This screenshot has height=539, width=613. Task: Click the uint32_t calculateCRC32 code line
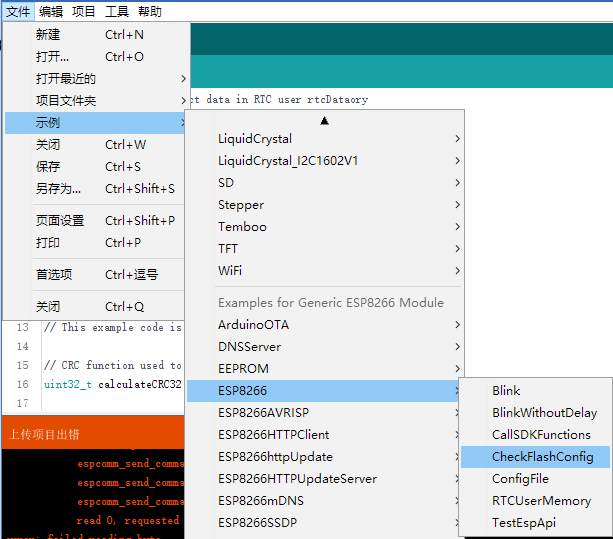(x=113, y=384)
